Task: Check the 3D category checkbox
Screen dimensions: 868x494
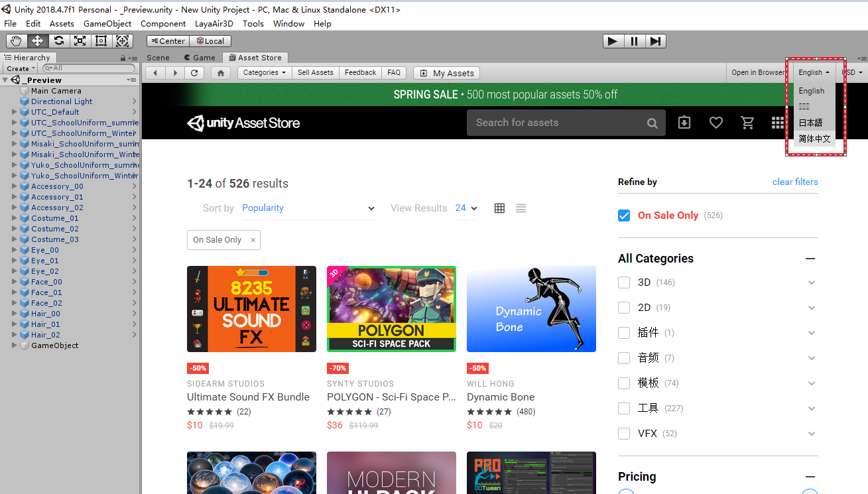Action: click(x=624, y=282)
